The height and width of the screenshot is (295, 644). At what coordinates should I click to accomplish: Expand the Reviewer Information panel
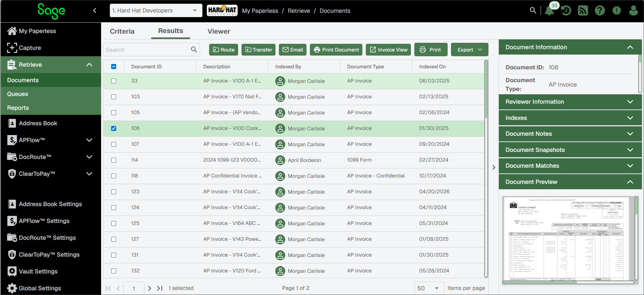point(570,102)
